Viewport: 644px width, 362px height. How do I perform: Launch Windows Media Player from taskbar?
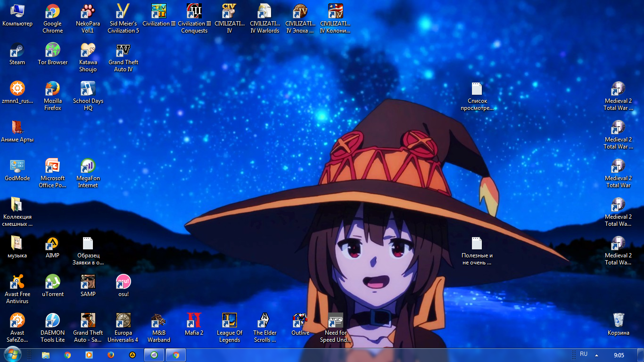click(89, 355)
